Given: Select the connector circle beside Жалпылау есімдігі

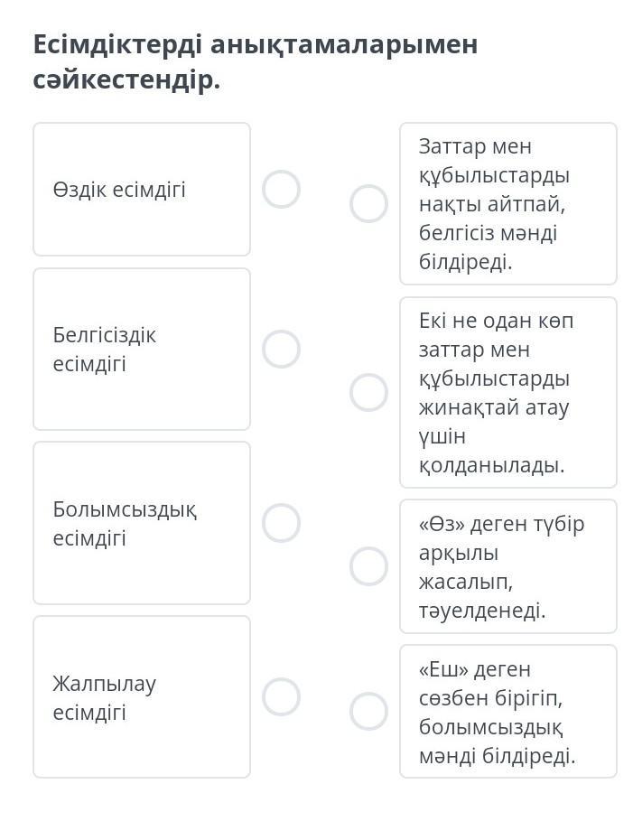Looking at the screenshot, I should (281, 697).
